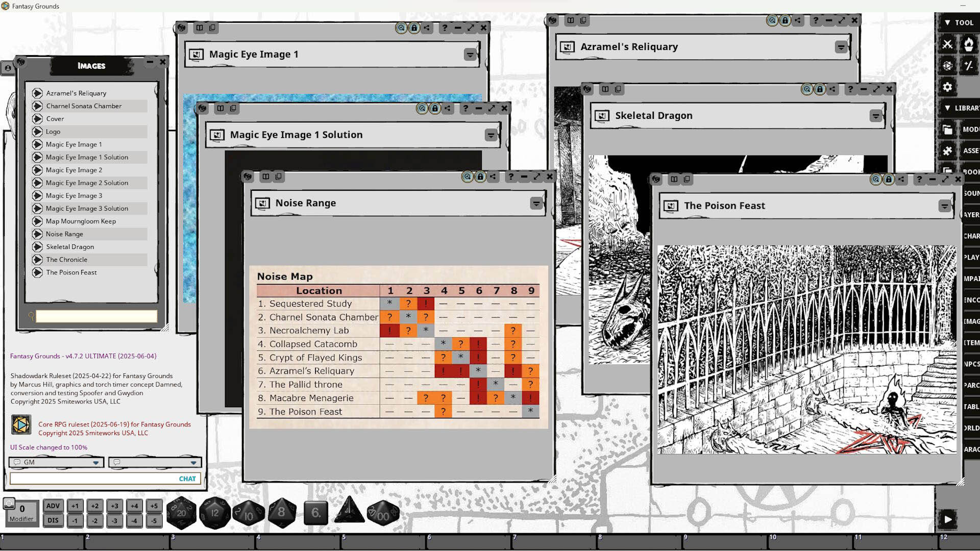Roll the black d20 die
This screenshot has width=980, height=551.
point(181,512)
